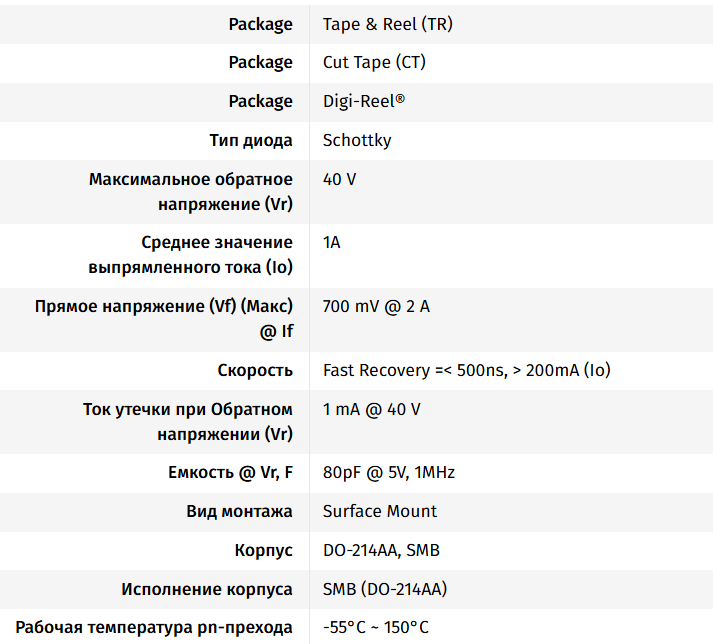Select the Schottky diode type value

[x=357, y=140]
